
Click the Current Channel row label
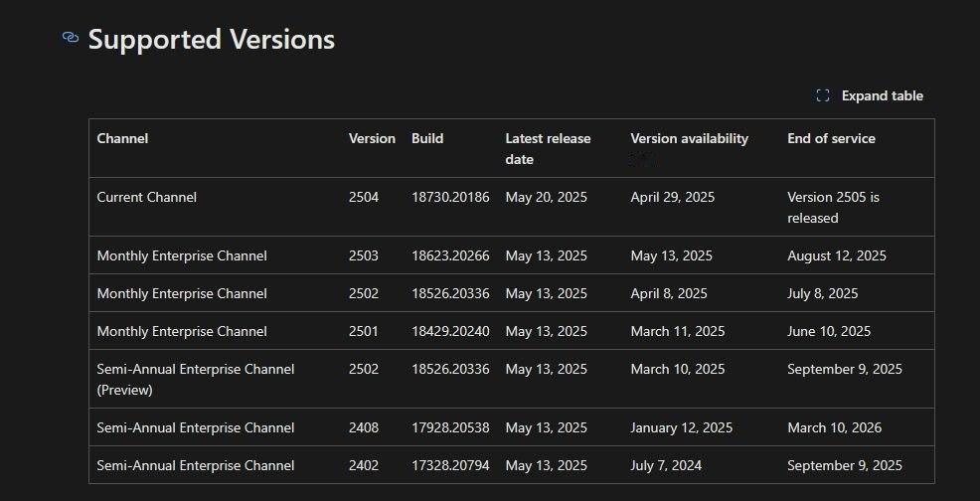coord(146,197)
